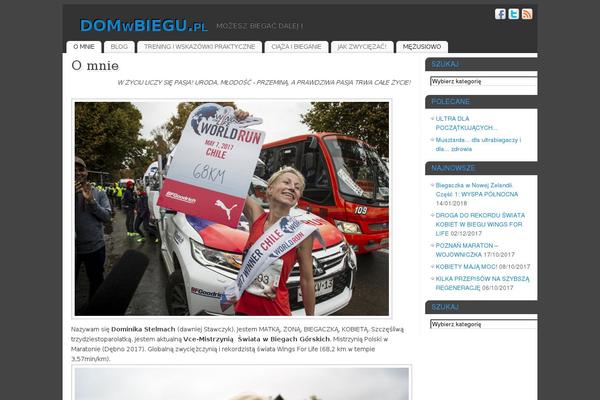Click the Wings for Life World Run photo
Image resolution: width=600 pixels, height=400 pixels.
pos(232,209)
